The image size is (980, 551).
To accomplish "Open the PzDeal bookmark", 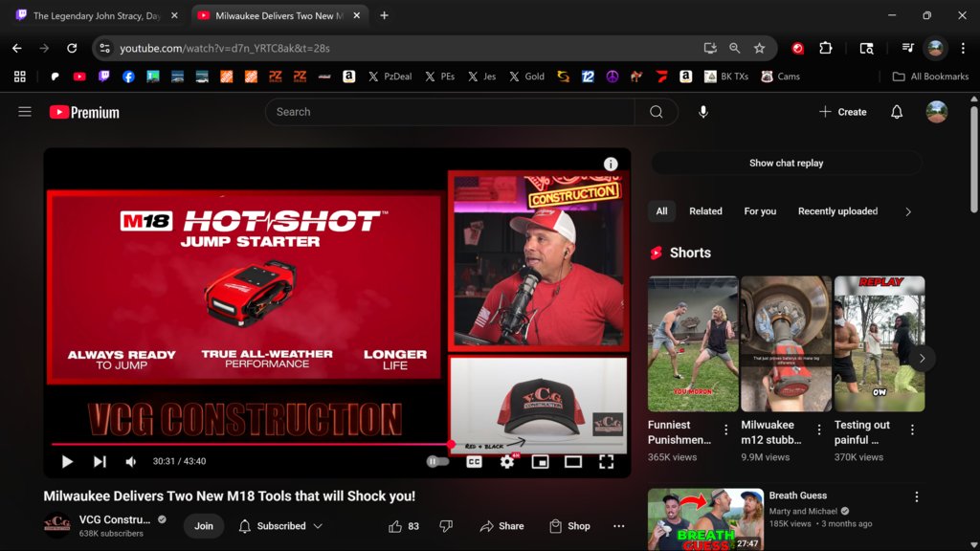I will 390,77.
